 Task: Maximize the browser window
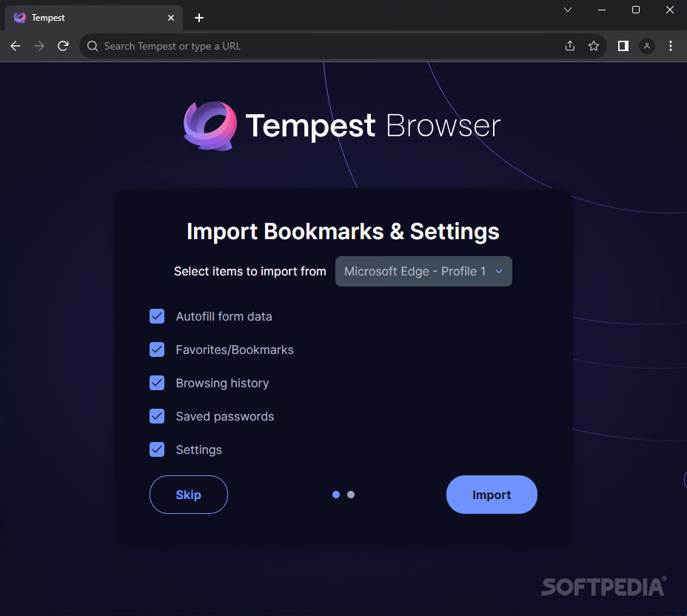tap(636, 10)
